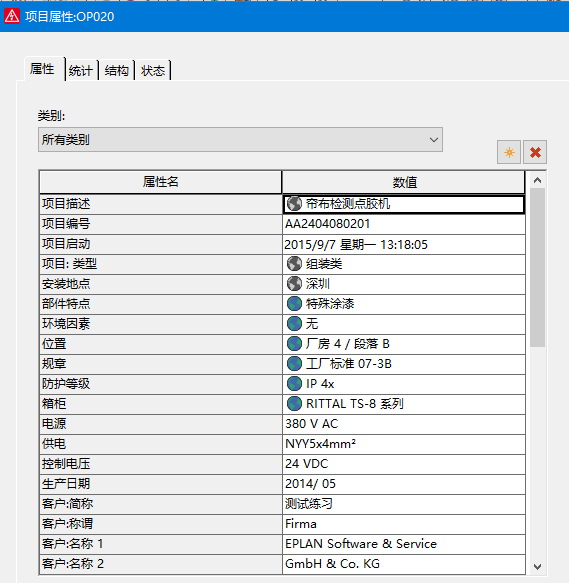Click the red delete X icon
The image size is (569, 583).
click(535, 152)
